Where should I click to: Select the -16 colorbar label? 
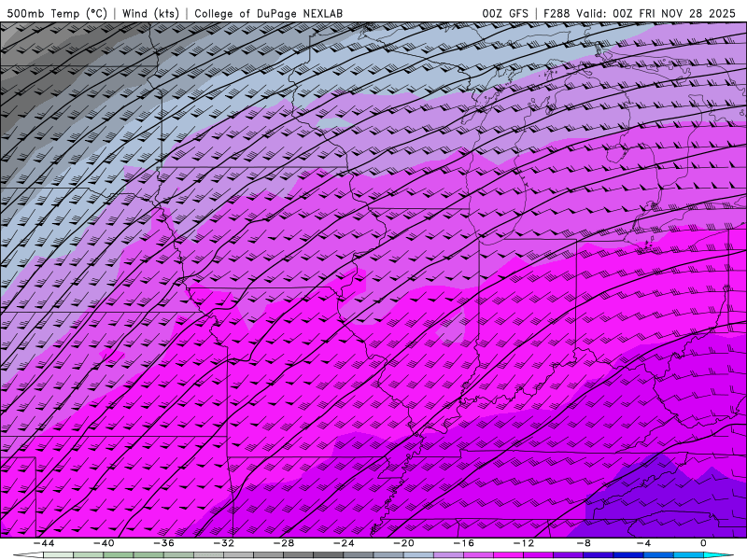463,543
